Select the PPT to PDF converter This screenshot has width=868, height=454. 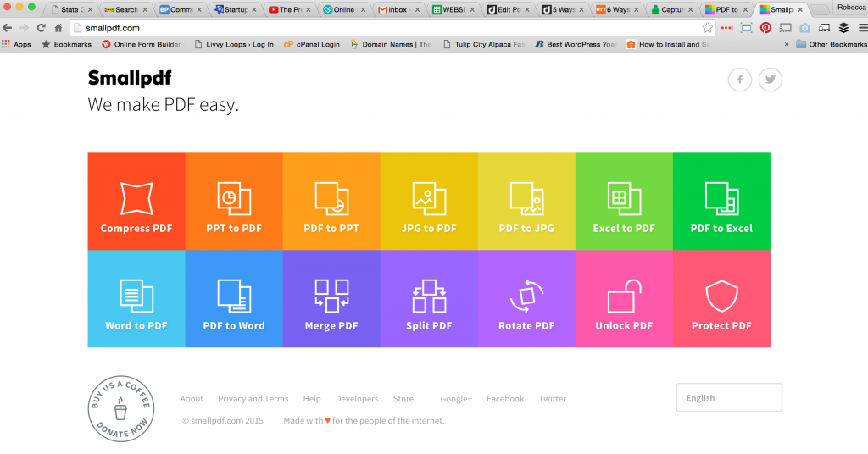tap(234, 202)
